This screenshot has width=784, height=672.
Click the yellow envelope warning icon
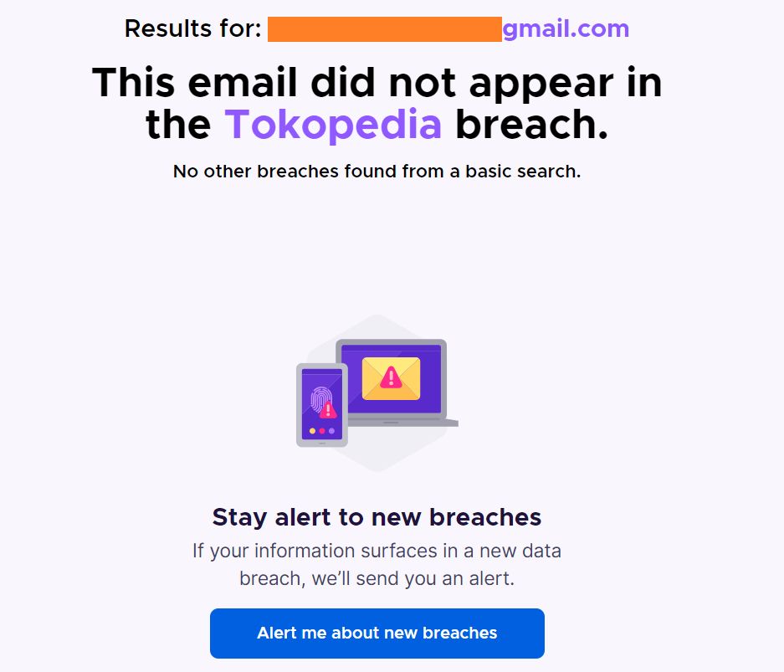tap(391, 378)
